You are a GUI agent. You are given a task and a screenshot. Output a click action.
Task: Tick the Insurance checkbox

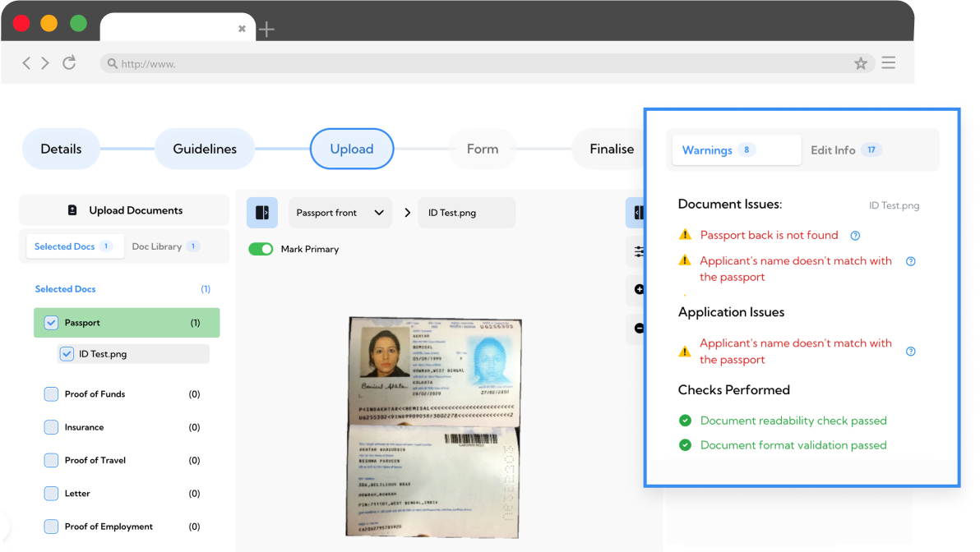tap(51, 427)
